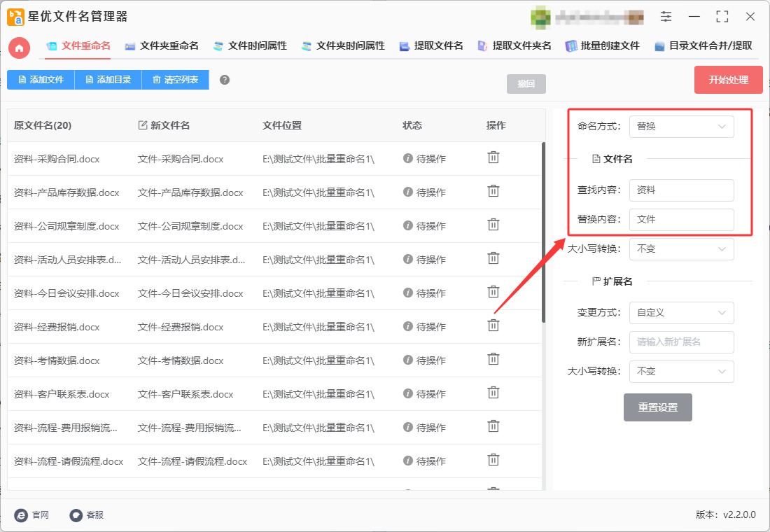Screen dimensions: 770x532
Task: Click the 撤回 undo button
Action: tap(526, 84)
